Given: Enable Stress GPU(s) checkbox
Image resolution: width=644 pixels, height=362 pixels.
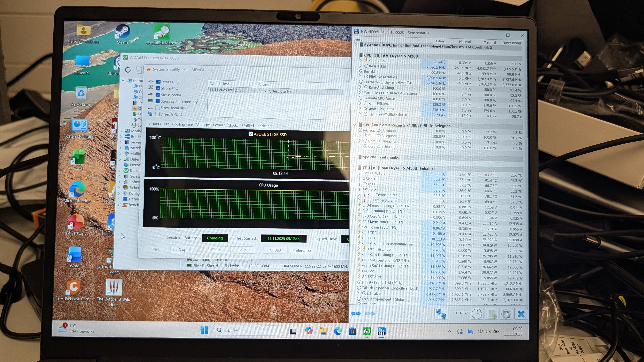Looking at the screenshot, I should (x=157, y=114).
